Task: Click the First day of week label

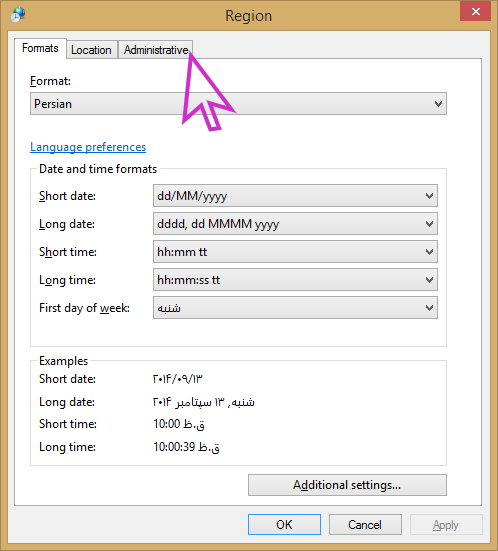Action: click(84, 308)
